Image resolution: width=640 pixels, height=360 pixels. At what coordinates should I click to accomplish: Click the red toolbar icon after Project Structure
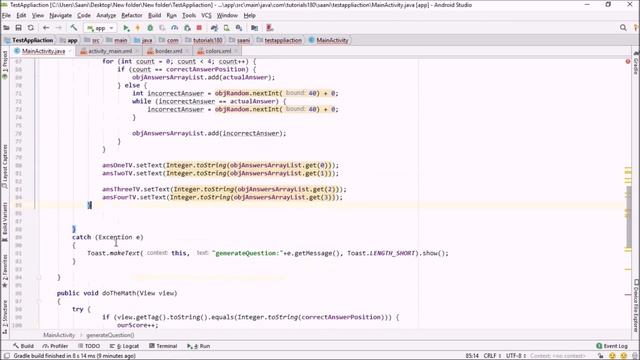(269, 28)
